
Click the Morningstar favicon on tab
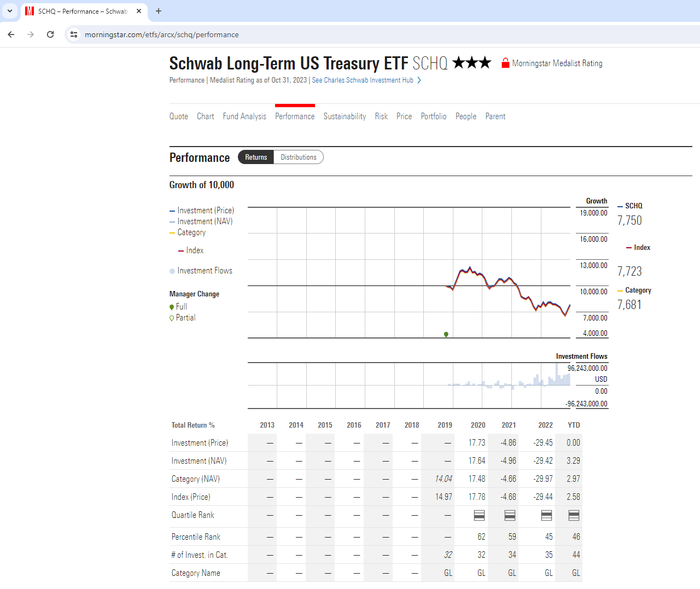click(30, 11)
